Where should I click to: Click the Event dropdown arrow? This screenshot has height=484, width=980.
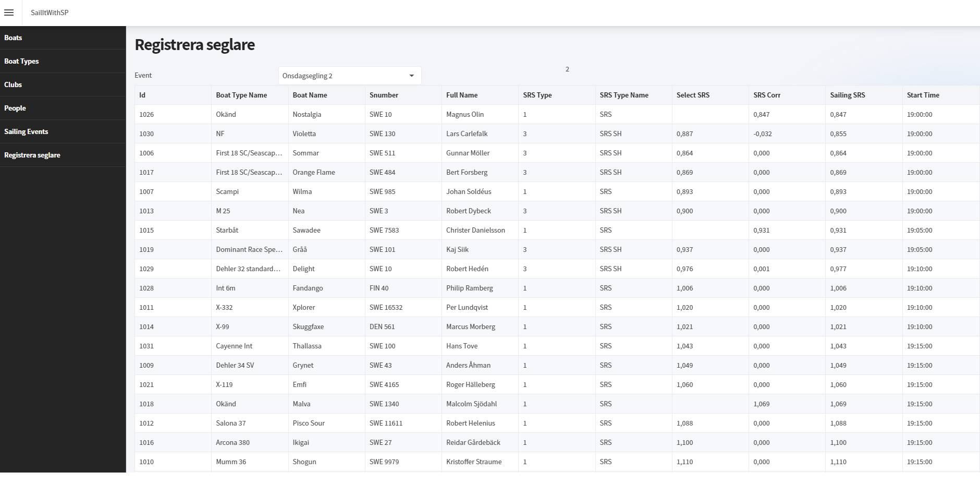coord(411,76)
